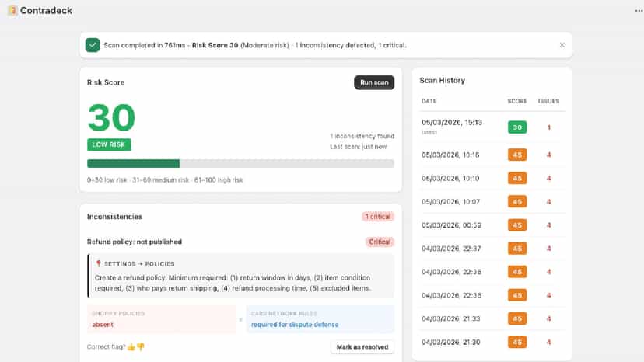The image size is (644, 362).
Task: Click the large 30 risk score number
Action: [111, 118]
